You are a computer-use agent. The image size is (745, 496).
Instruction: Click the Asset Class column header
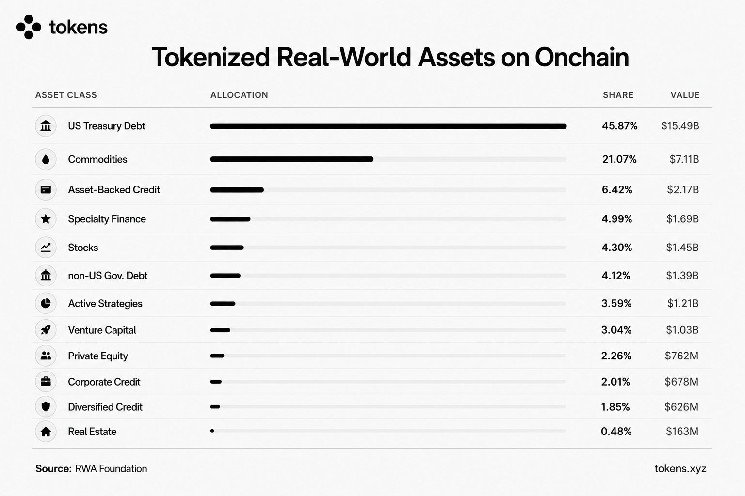66,95
